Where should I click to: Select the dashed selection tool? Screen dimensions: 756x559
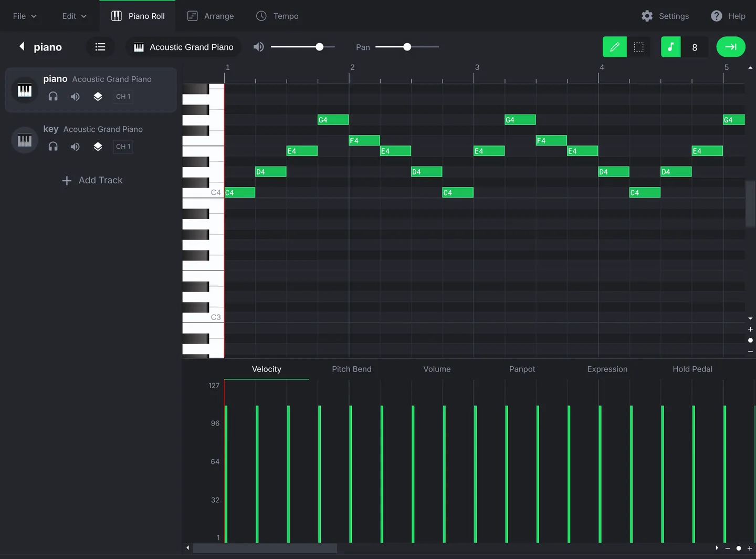pyautogui.click(x=638, y=47)
